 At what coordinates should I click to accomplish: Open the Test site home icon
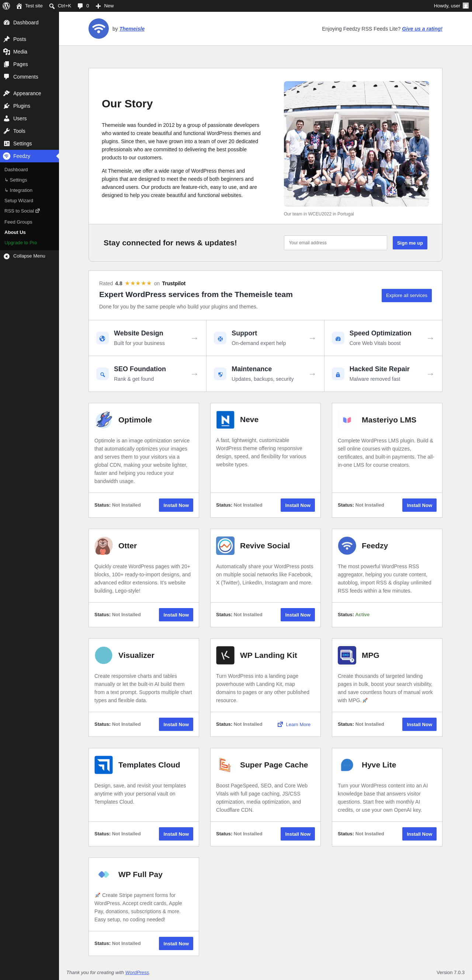19,6
